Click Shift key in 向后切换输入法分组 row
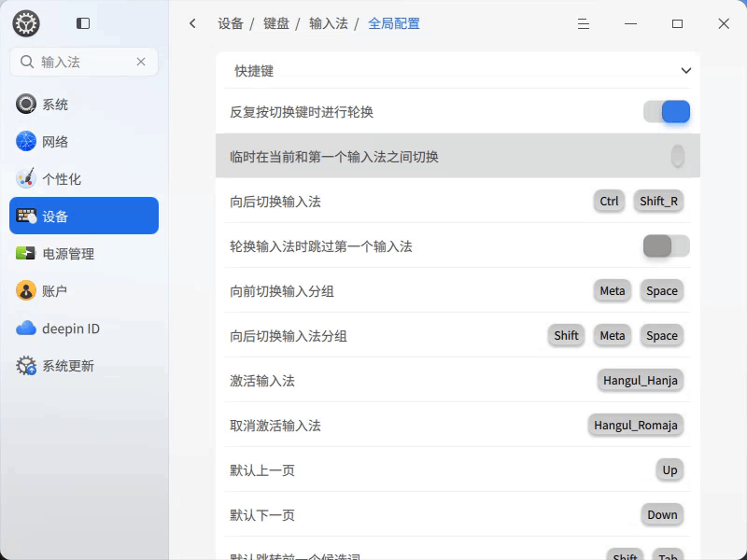 pyautogui.click(x=566, y=335)
